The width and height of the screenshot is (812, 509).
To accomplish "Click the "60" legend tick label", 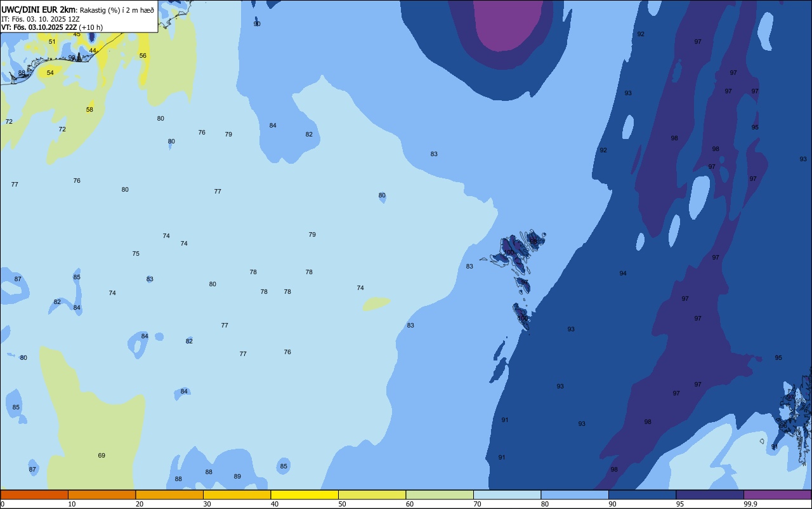I will pos(410,504).
